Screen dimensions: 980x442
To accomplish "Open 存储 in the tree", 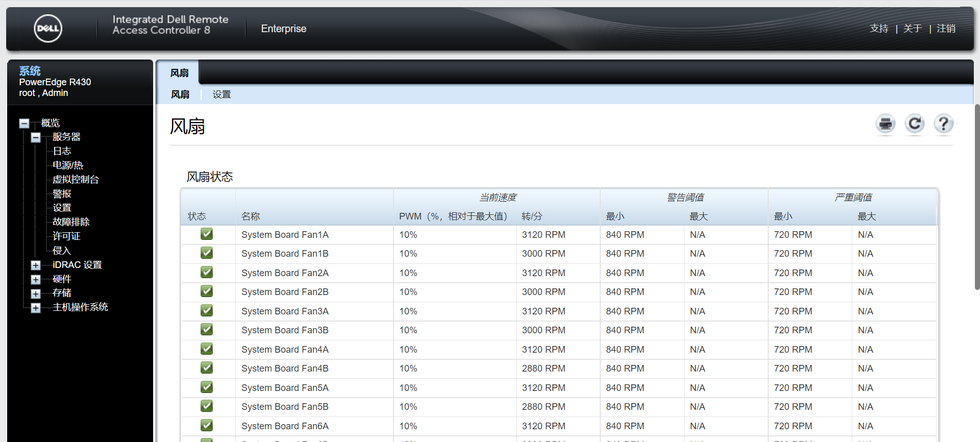I will 62,293.
